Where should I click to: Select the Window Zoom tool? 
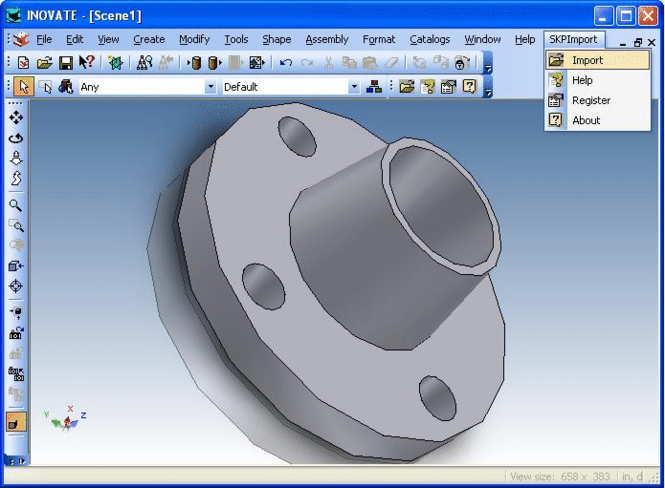click(x=16, y=226)
